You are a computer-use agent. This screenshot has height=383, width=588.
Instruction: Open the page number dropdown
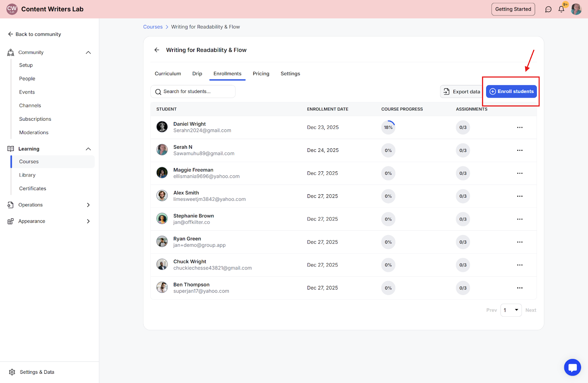511,310
